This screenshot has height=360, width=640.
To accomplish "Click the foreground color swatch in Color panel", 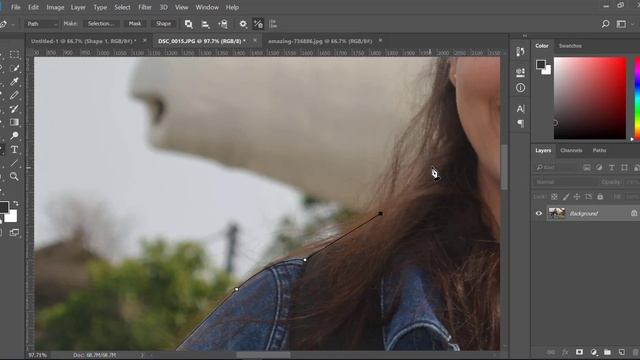I will 541,64.
